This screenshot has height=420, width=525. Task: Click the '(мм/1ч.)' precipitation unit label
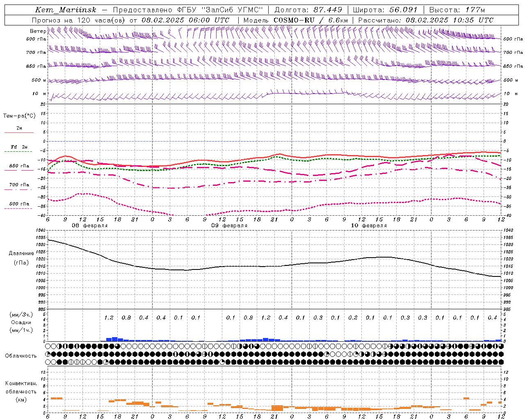pos(21,330)
